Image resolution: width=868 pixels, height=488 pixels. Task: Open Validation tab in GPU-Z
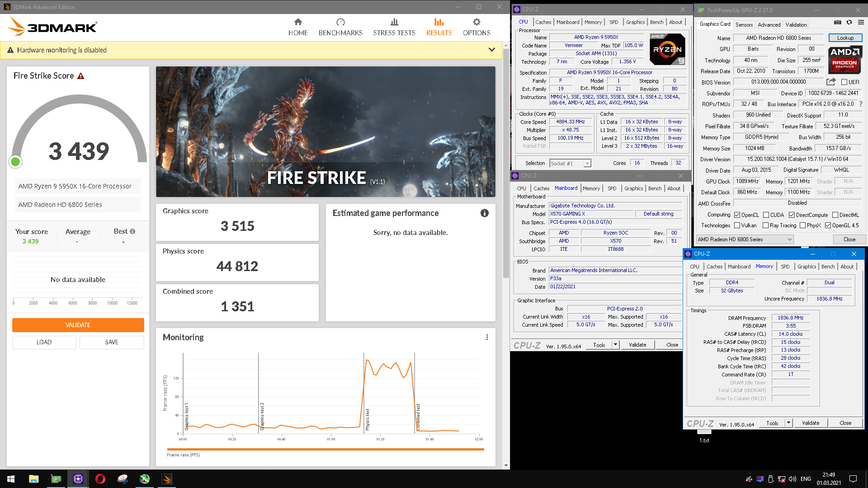click(x=796, y=25)
